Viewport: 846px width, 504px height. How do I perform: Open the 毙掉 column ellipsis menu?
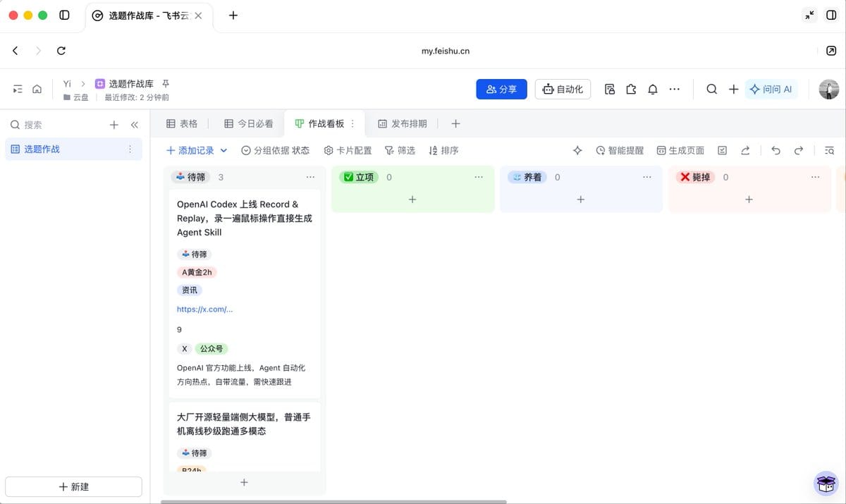tap(816, 177)
